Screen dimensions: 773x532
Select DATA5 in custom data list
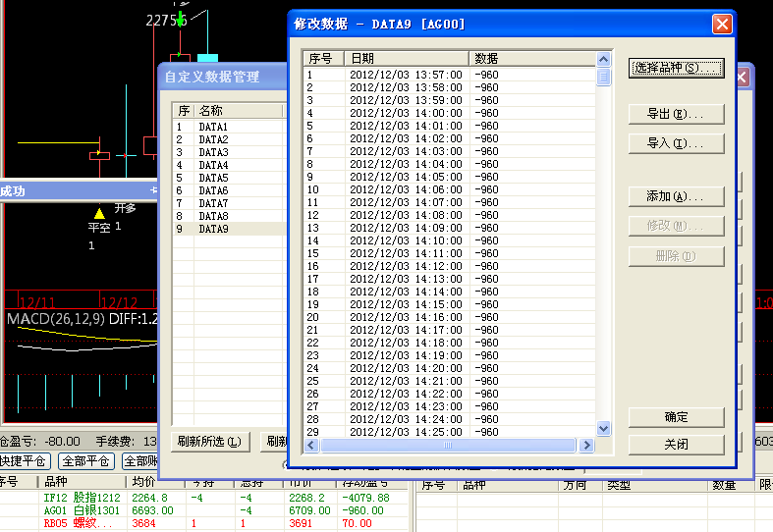point(229,179)
